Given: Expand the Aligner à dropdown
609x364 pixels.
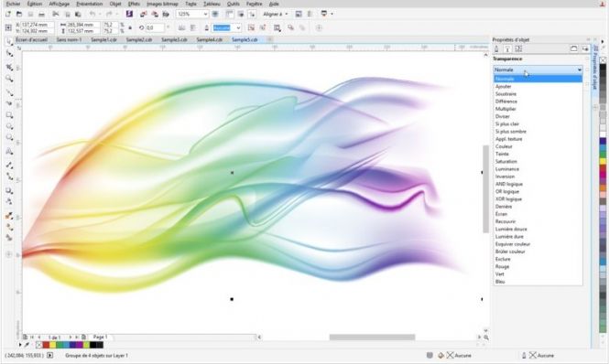Looking at the screenshot, I should pos(276,14).
